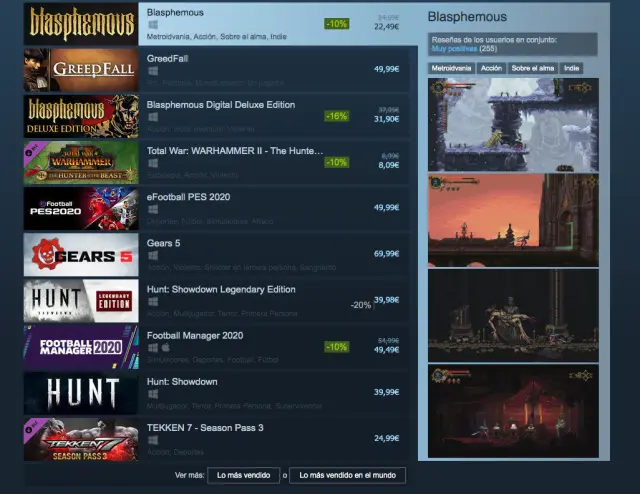Click the -16% discount badge

pyautogui.click(x=336, y=116)
